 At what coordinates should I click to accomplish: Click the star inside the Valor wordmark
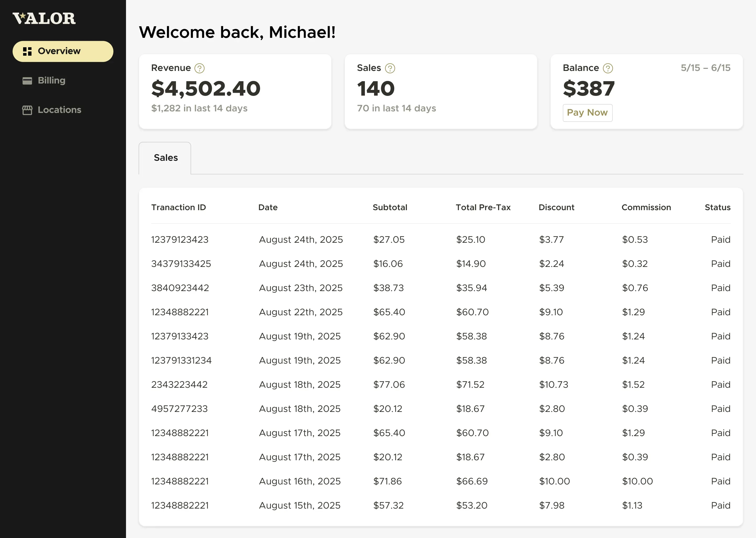(23, 15)
